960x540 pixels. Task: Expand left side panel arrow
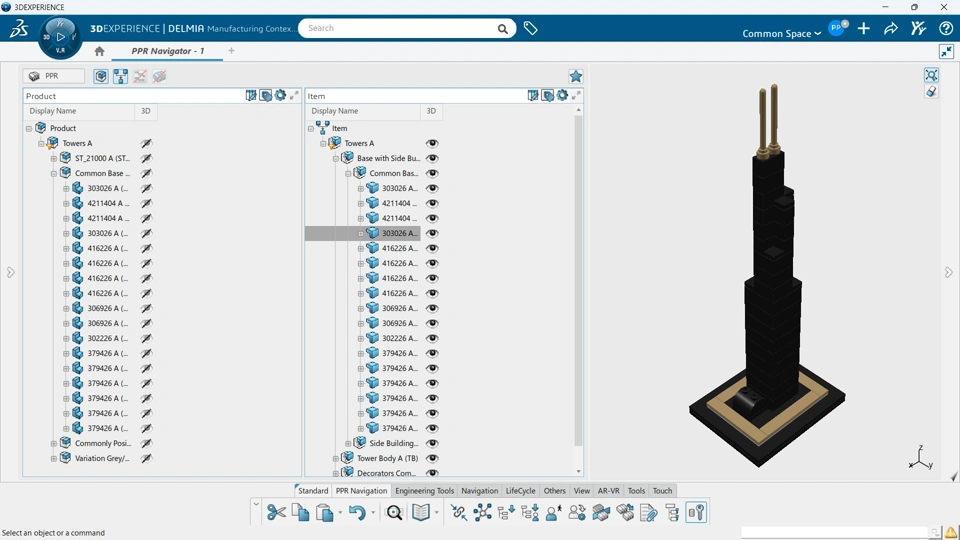(x=10, y=272)
